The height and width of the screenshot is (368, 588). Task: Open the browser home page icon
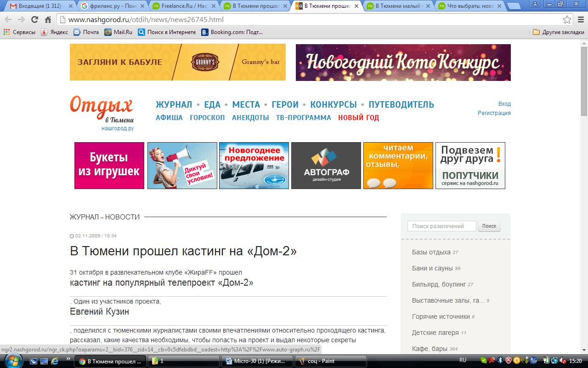pos(48,20)
